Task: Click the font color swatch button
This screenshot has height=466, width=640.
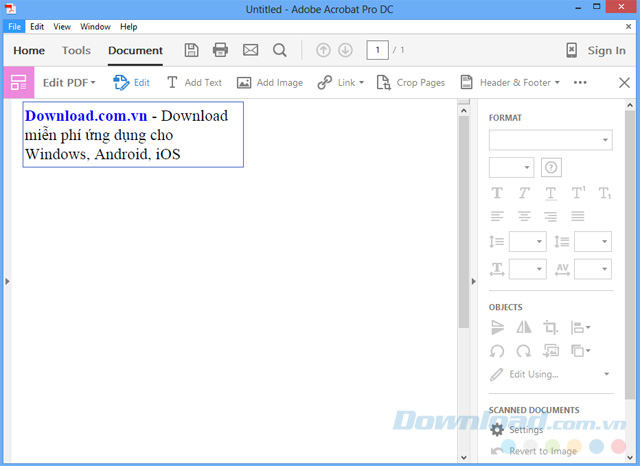Action: tap(551, 167)
